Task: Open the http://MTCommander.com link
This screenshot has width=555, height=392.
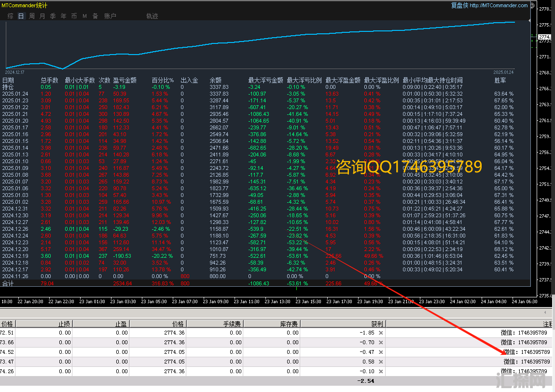Action: (499, 5)
